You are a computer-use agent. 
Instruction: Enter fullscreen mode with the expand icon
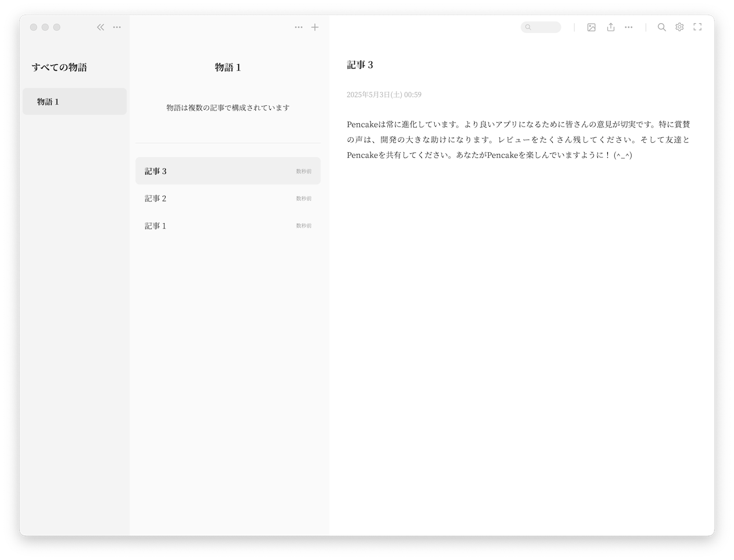click(698, 27)
